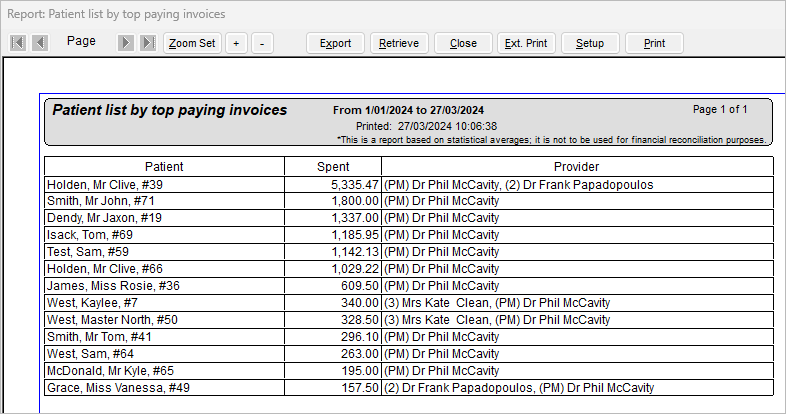Go to previous page arrow
The image size is (786, 414).
[x=40, y=43]
